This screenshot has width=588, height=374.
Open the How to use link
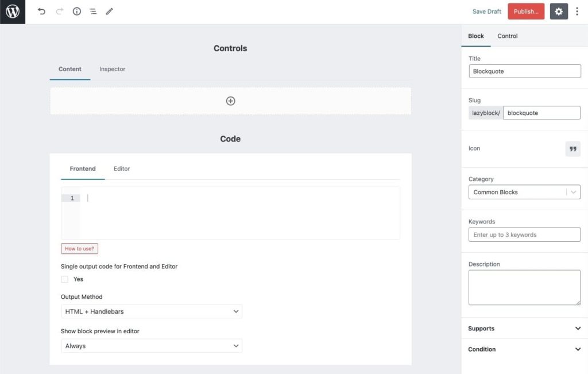click(79, 248)
